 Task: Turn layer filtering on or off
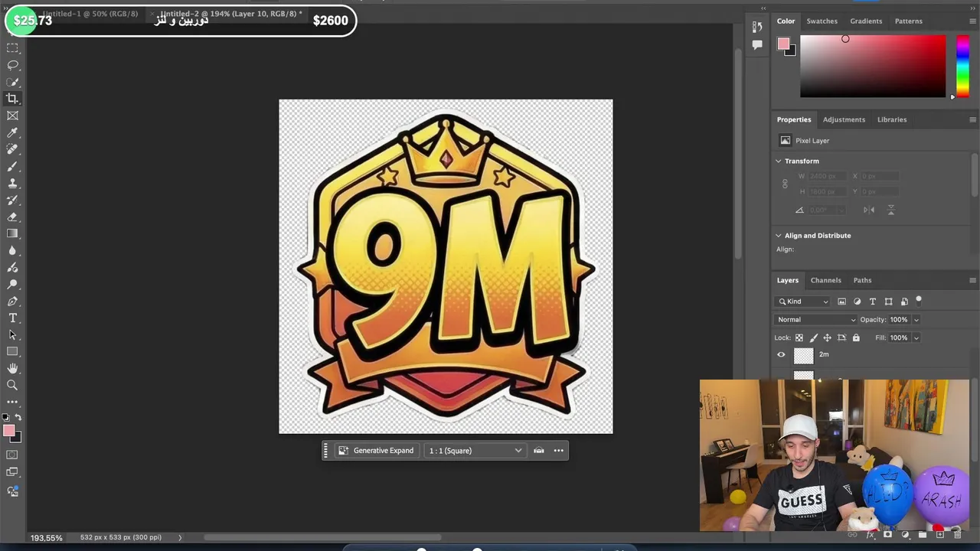point(919,300)
